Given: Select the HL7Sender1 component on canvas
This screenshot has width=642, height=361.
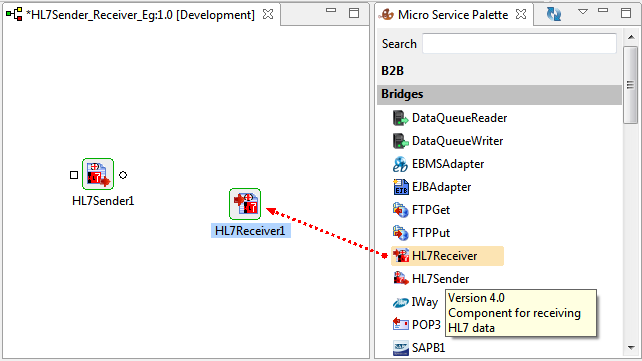Looking at the screenshot, I should tap(98, 174).
